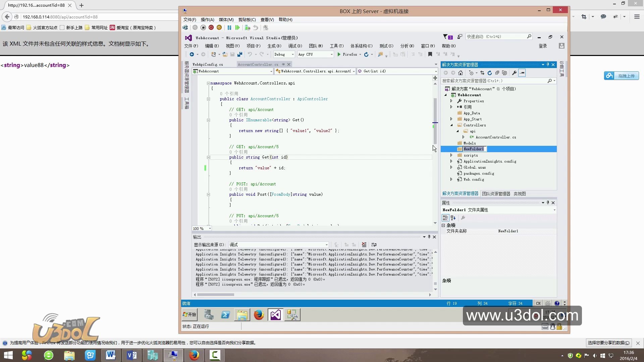The width and height of the screenshot is (644, 362).
Task: Open the 调试(D) menu in Visual Studio
Action: [x=295, y=46]
